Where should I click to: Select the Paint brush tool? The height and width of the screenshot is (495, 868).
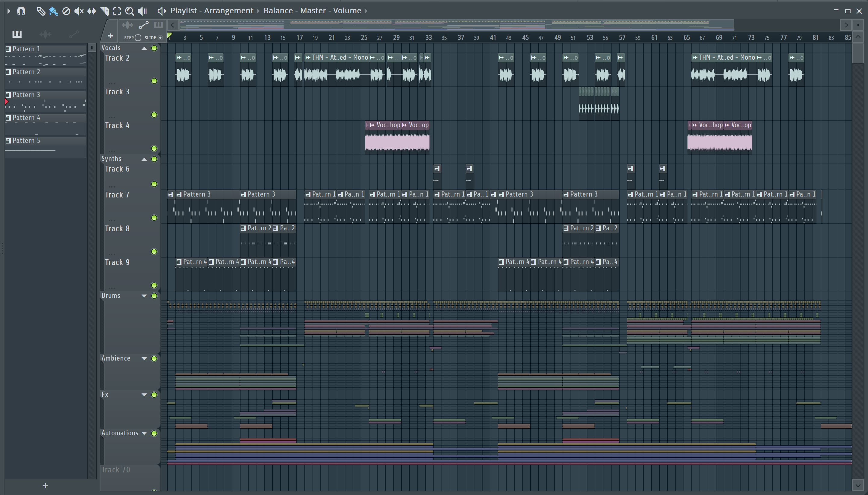pyautogui.click(x=53, y=11)
